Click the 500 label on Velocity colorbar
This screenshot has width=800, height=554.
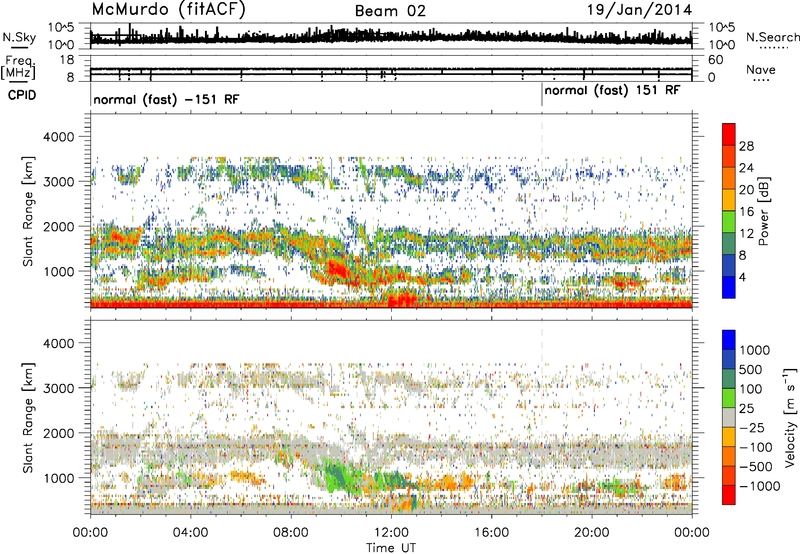coord(751,369)
